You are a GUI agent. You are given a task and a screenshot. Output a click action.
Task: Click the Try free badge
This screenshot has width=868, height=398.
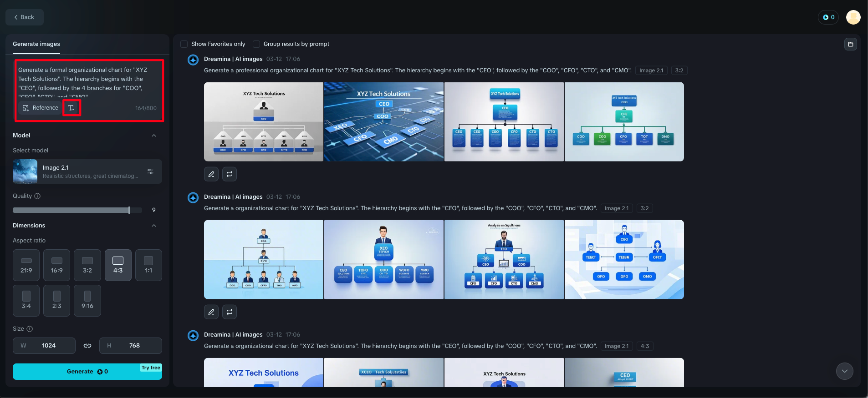click(151, 368)
